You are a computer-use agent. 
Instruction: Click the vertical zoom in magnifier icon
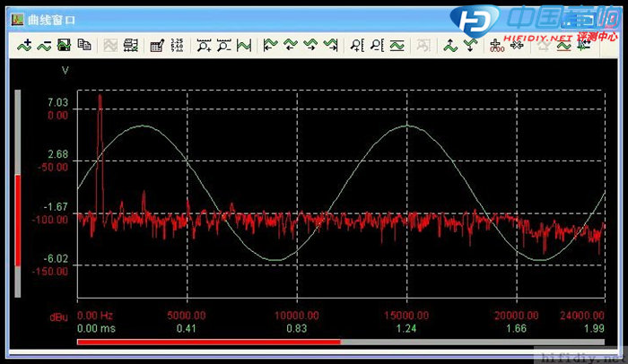pos(357,45)
